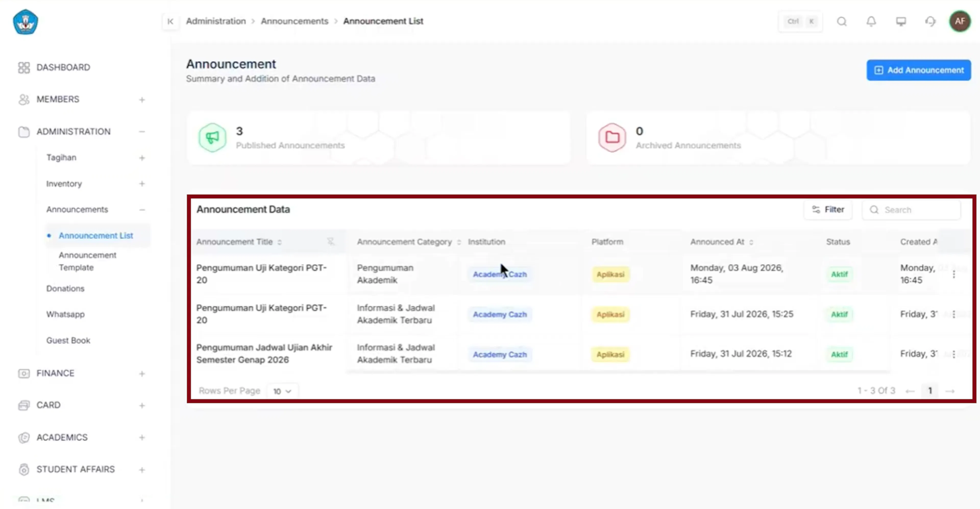Sort by Announcement Category

point(459,242)
